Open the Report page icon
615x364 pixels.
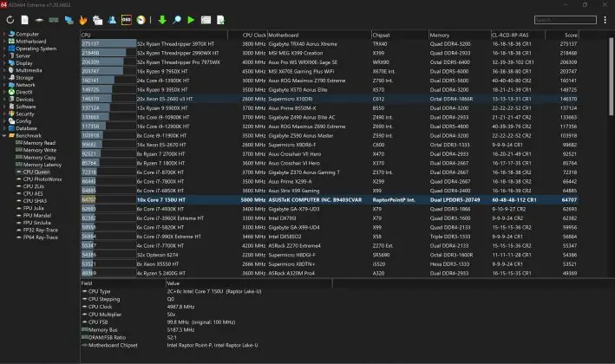click(x=24, y=20)
